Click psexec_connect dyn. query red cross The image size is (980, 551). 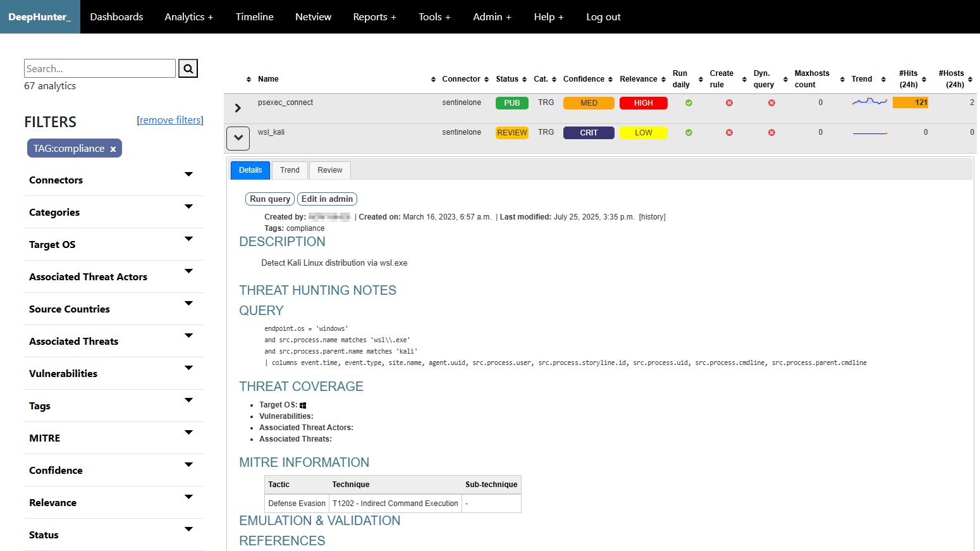pyautogui.click(x=771, y=102)
